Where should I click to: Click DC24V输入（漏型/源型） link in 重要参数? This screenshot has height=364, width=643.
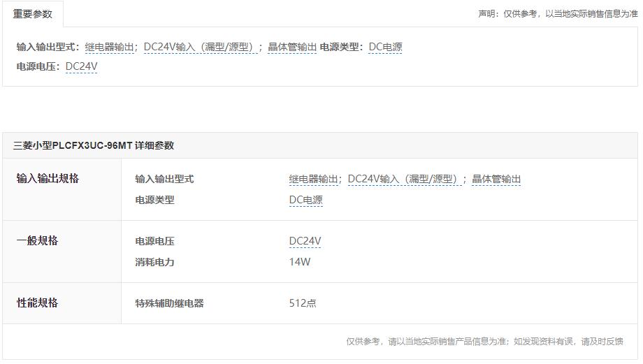(x=201, y=47)
